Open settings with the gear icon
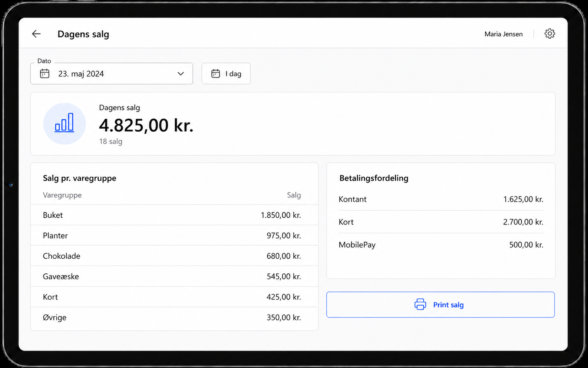The image size is (588, 368). 549,34
